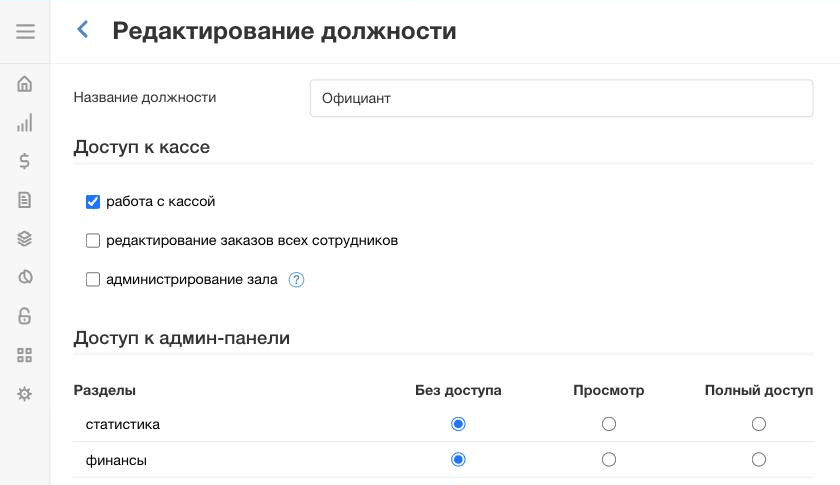Click the статистика row label
840x485 pixels.
[x=123, y=424]
